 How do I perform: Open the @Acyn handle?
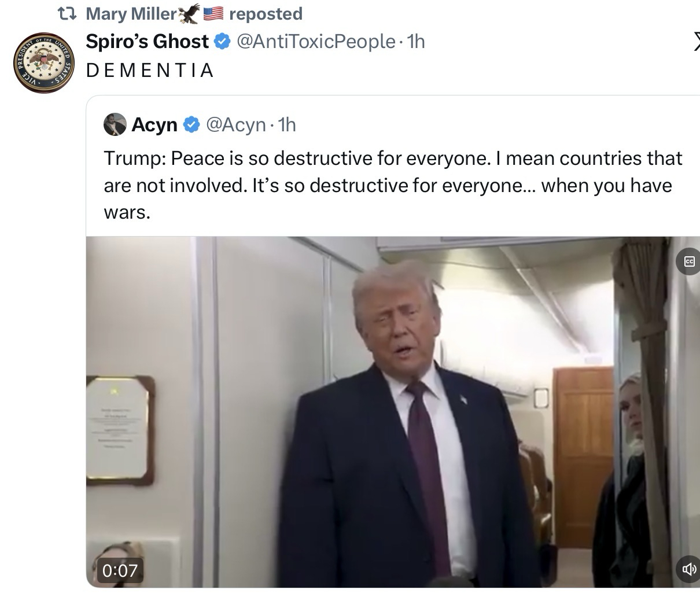tap(236, 124)
